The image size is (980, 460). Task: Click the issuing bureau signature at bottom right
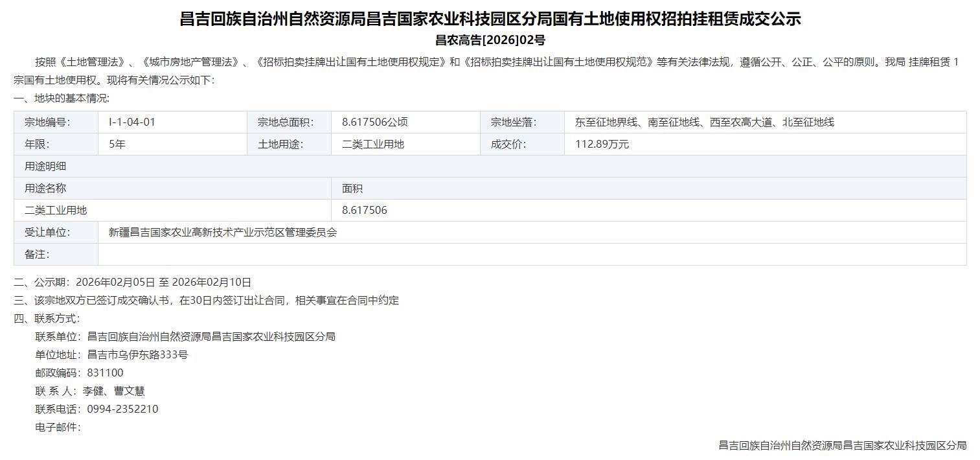tap(842, 445)
